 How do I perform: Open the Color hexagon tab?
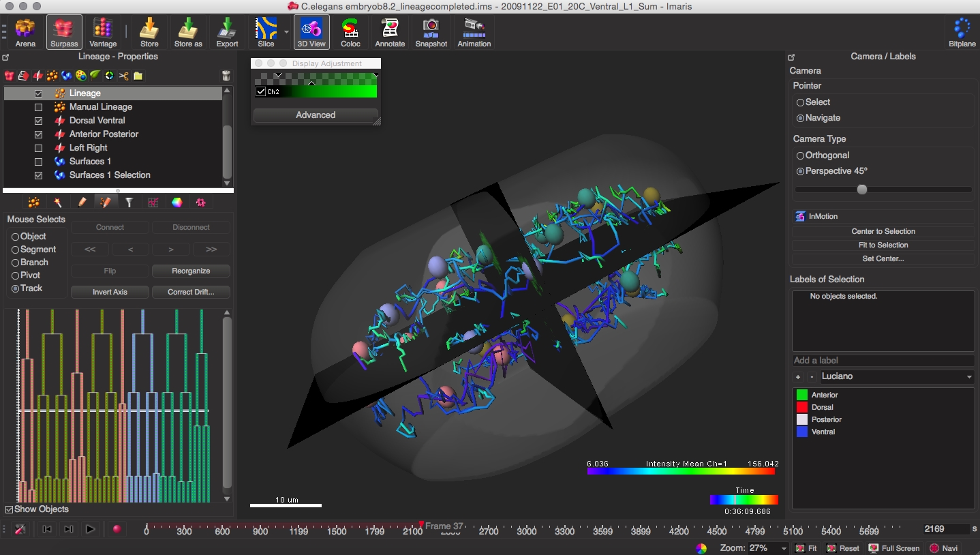(x=177, y=202)
